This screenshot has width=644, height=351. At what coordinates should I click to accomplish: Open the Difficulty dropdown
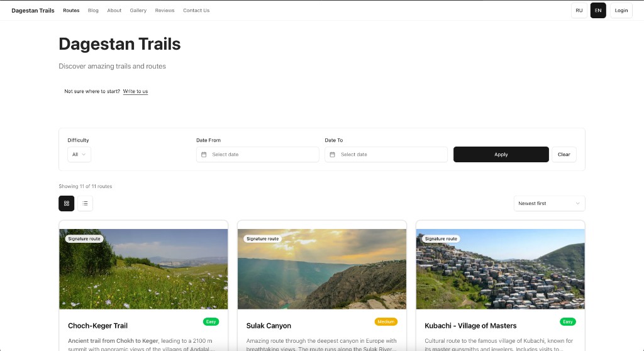click(x=79, y=155)
